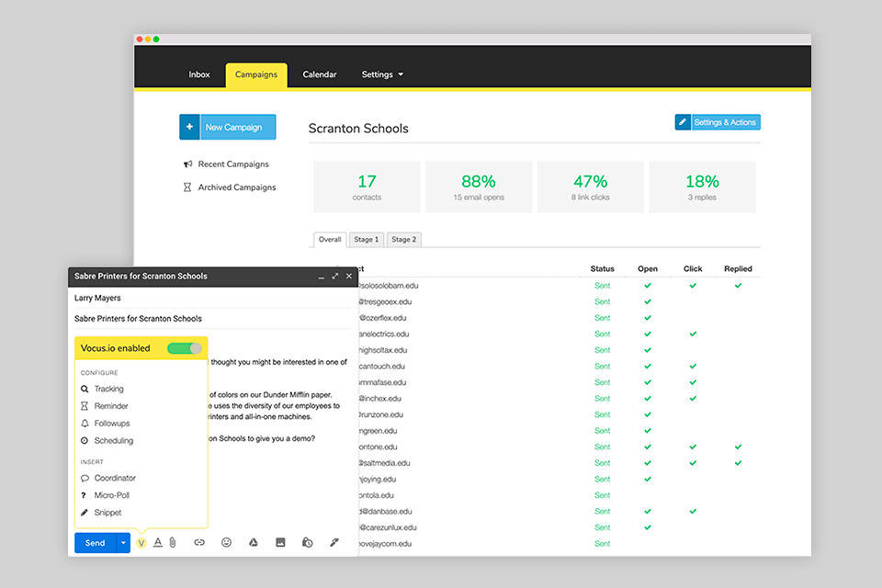The height and width of the screenshot is (588, 882).
Task: Click the Settings & Actions button
Action: point(718,122)
